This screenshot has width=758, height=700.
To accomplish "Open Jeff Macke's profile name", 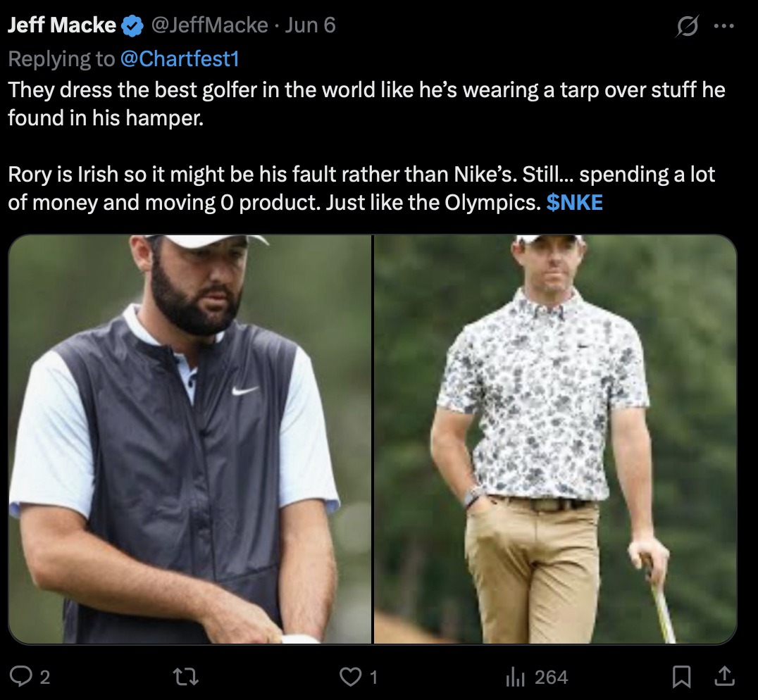I will click(x=61, y=26).
